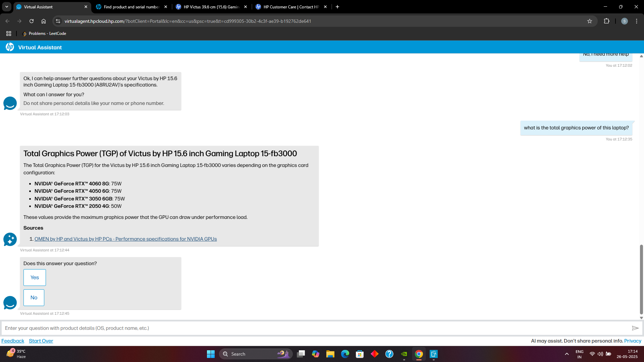
Task: Click Yes to confirm the answer helped
Action: [35, 278]
